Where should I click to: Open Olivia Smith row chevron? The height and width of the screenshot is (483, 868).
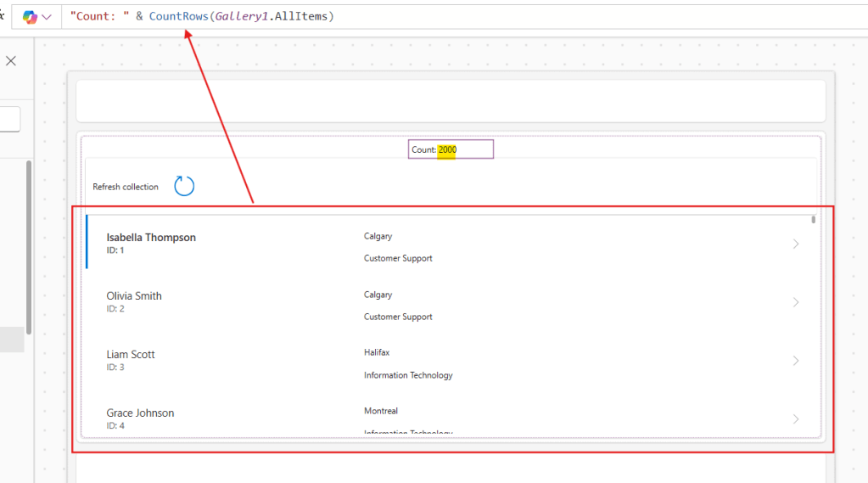796,302
